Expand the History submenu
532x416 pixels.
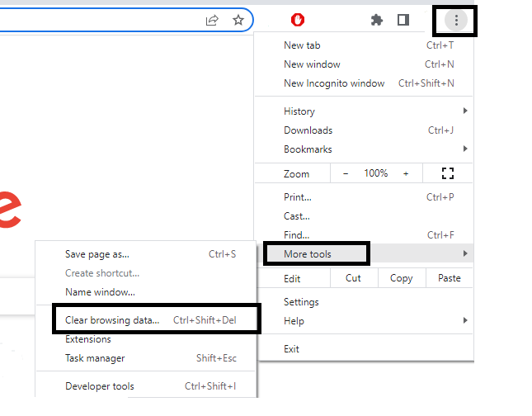(364, 111)
